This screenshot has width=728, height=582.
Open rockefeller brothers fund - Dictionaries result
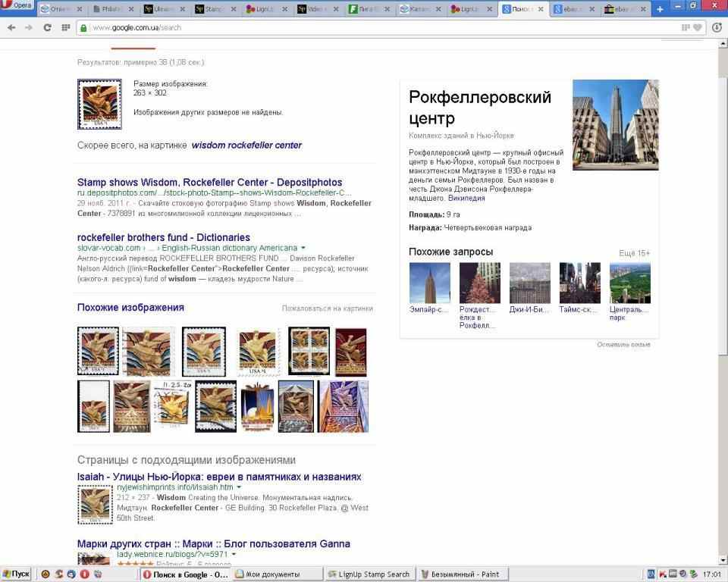(x=164, y=237)
